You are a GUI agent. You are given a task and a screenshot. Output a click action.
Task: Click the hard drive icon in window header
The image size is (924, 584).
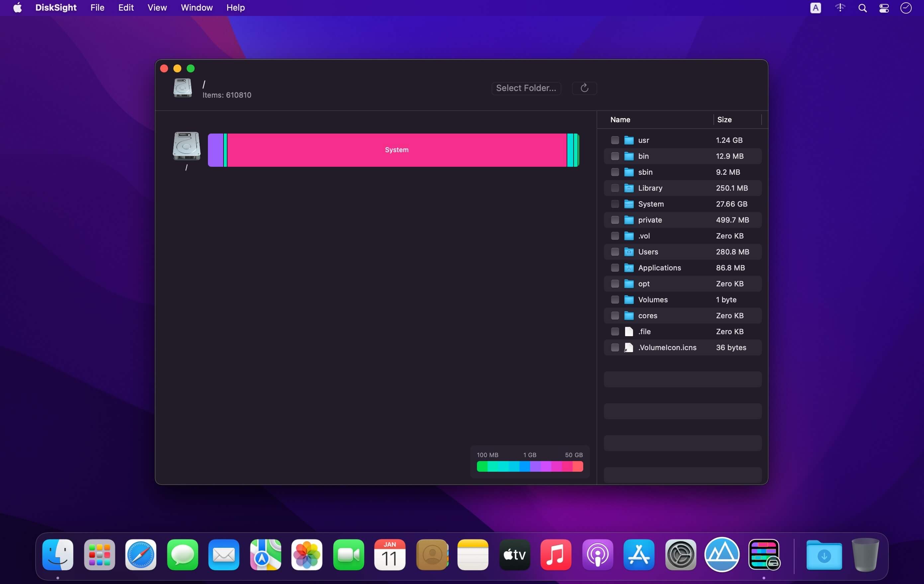coord(183,88)
